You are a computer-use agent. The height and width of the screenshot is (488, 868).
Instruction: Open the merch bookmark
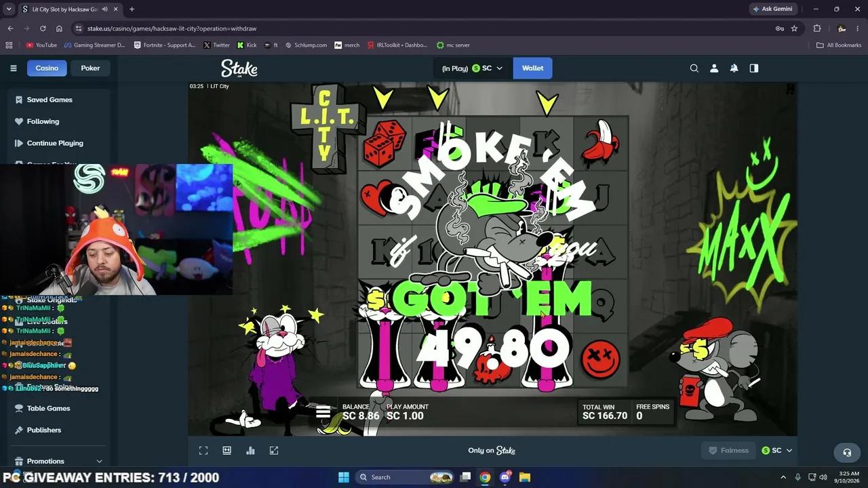coord(347,45)
